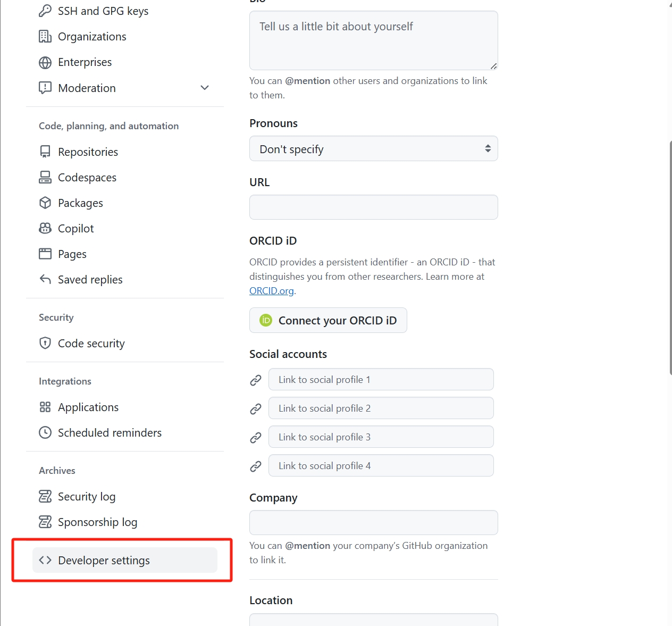Open the Saved replies menu item
This screenshot has height=626, width=672.
coord(90,280)
